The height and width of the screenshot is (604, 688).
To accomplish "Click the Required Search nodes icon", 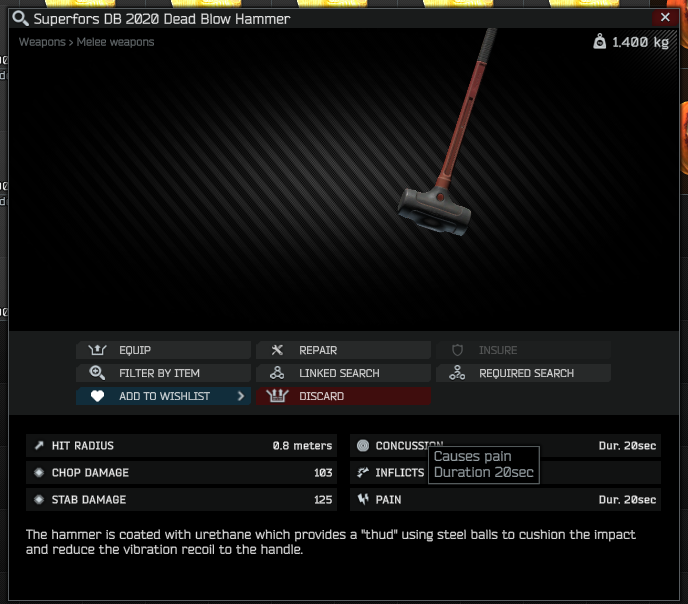I will tap(457, 373).
